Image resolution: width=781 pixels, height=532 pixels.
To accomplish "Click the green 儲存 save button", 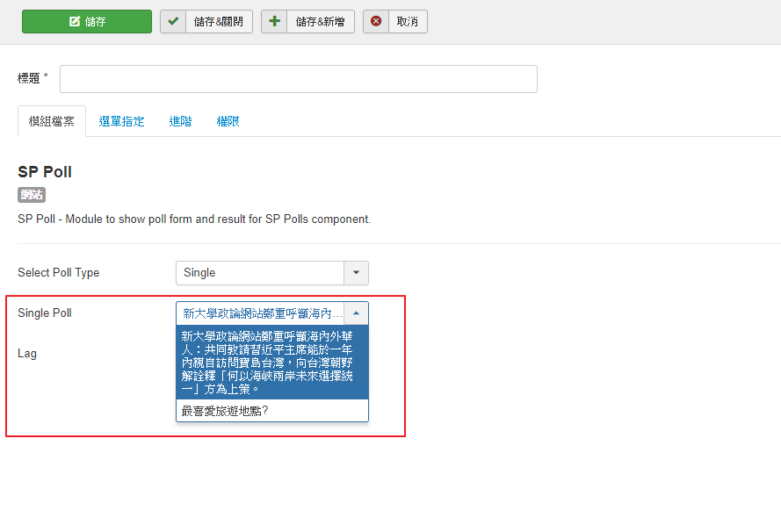I will (x=86, y=22).
